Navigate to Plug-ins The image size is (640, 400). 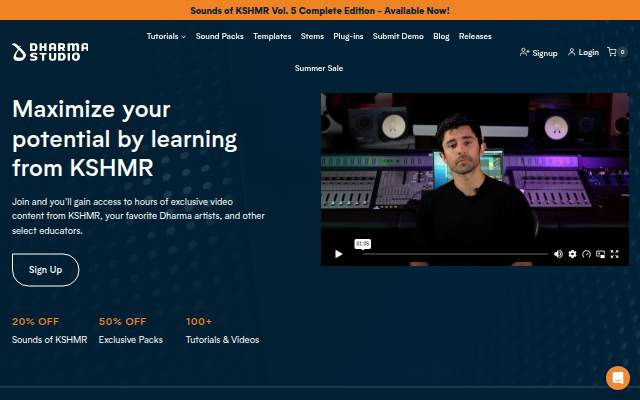click(x=348, y=36)
